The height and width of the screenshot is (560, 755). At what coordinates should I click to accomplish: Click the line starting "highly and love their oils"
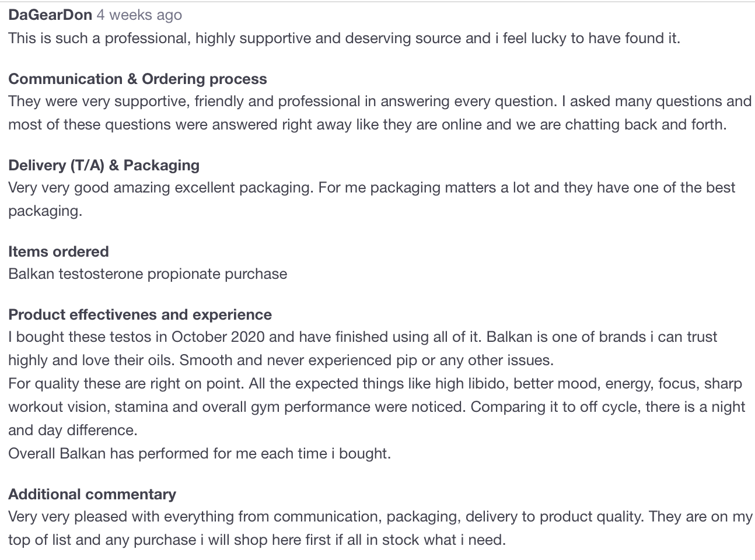(x=281, y=360)
